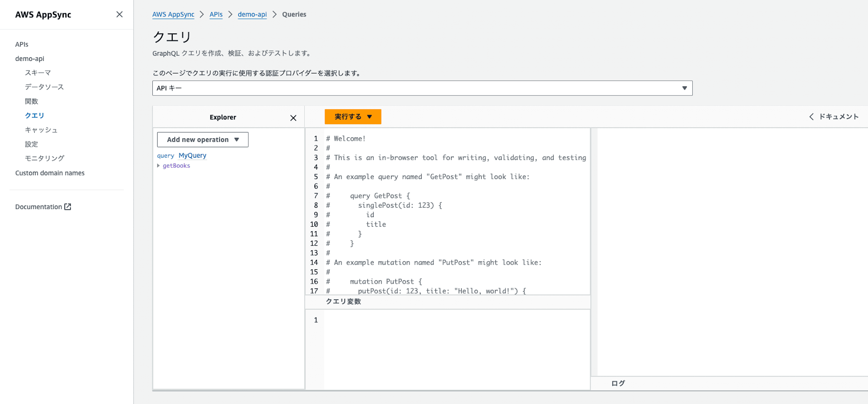Close the Explorer panel
868x404 pixels.
[293, 118]
